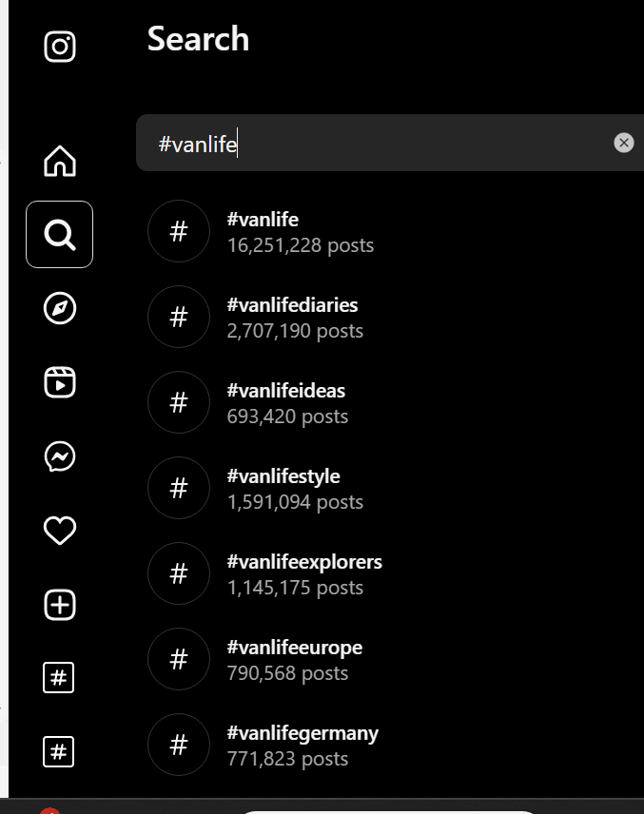Image resolution: width=644 pixels, height=814 pixels.
Task: Open the upper pinned hashtag icon in sidebar
Action: [x=59, y=677]
